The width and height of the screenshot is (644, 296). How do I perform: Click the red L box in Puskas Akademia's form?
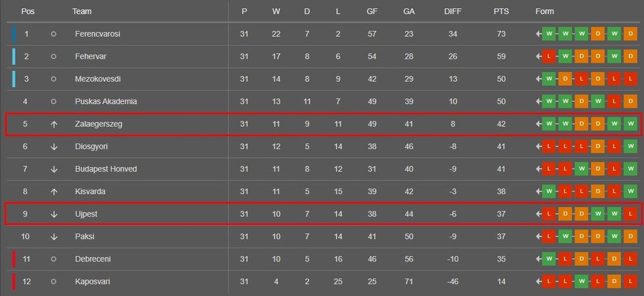tap(614, 101)
